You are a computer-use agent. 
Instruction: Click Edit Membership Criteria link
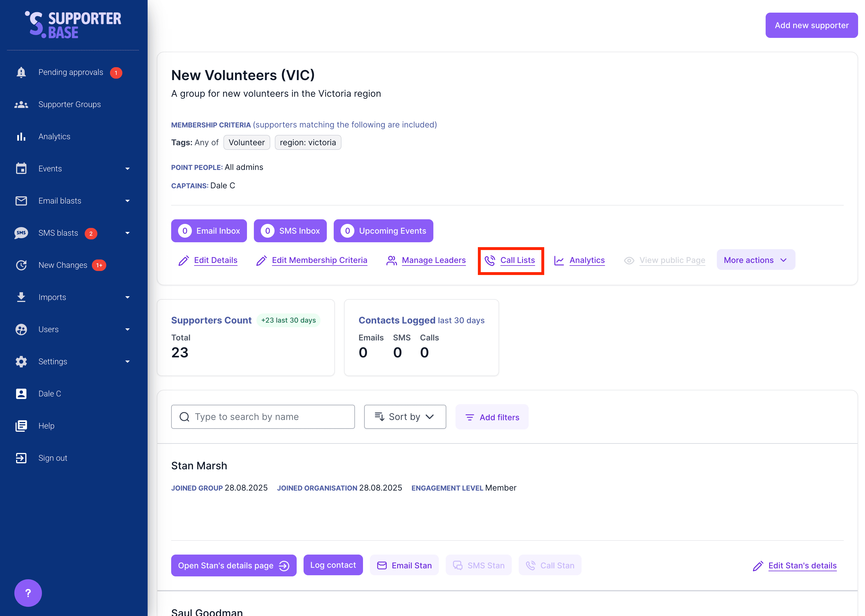319,260
